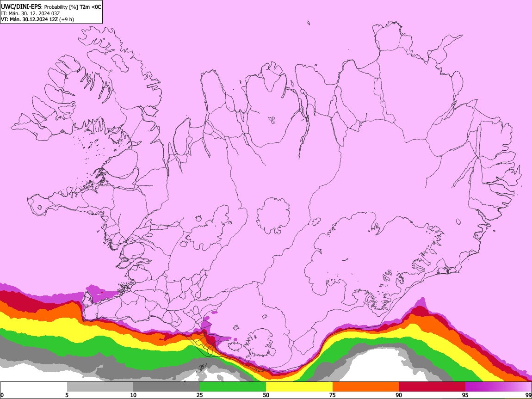Click the legend tick label '50'

coord(266,395)
